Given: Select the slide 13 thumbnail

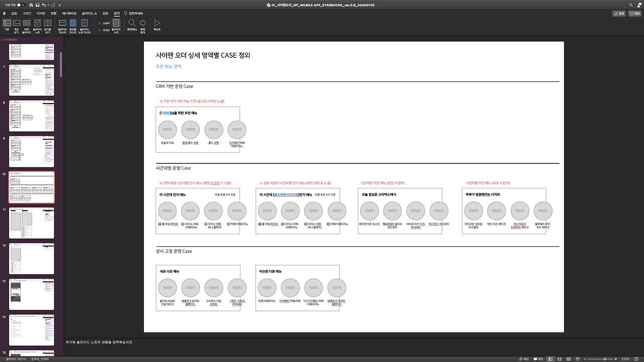Looking at the screenshot, I should (32, 294).
